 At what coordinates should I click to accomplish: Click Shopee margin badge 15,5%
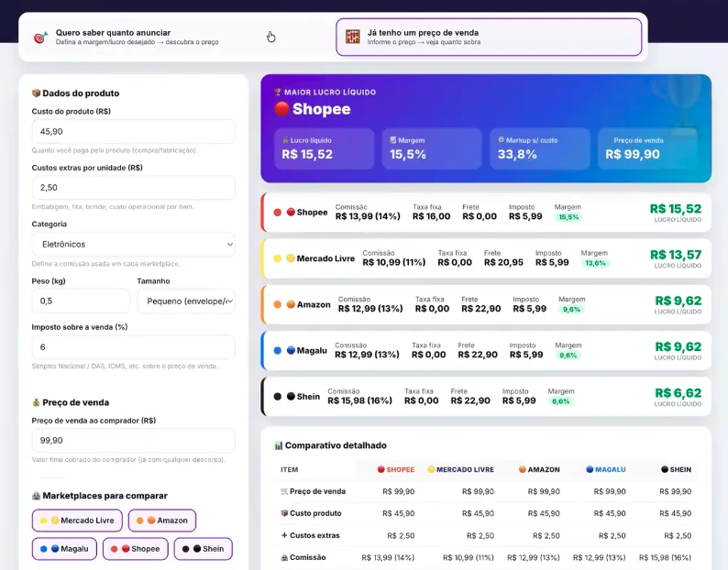pos(568,217)
